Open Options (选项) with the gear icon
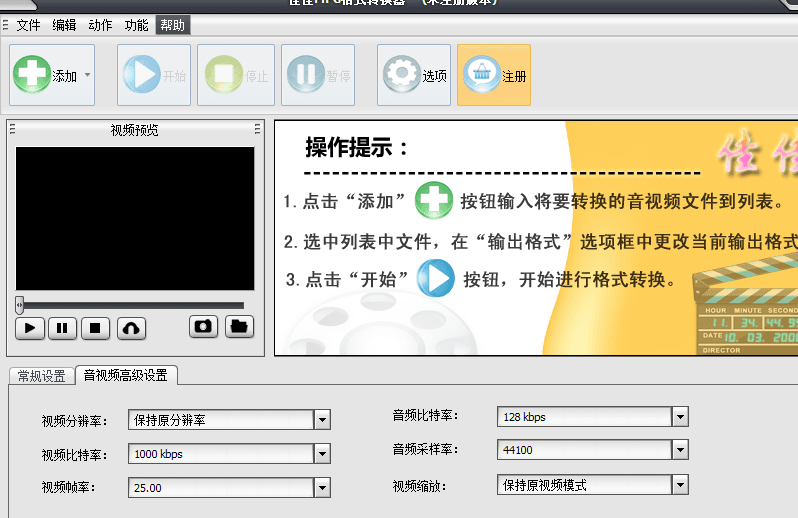The image size is (798, 518). [x=414, y=75]
